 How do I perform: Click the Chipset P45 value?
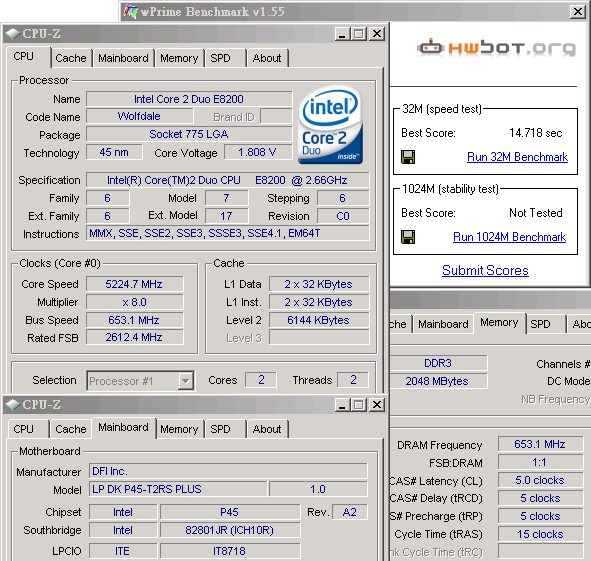click(230, 512)
